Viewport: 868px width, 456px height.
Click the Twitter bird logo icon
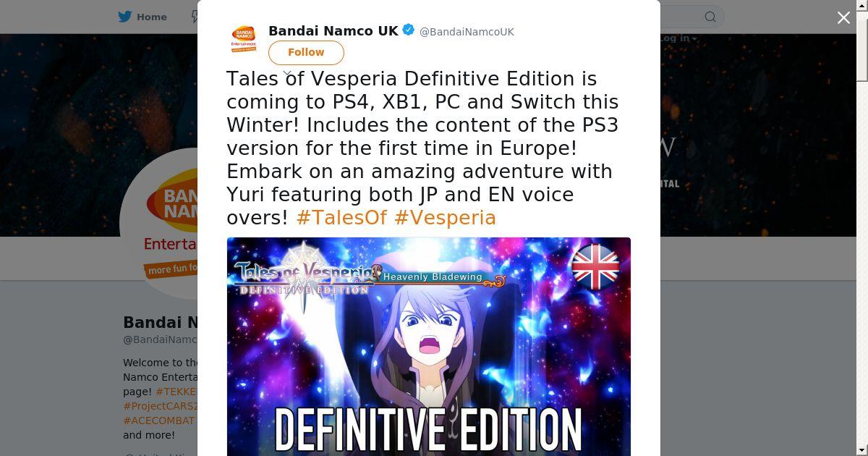125,17
